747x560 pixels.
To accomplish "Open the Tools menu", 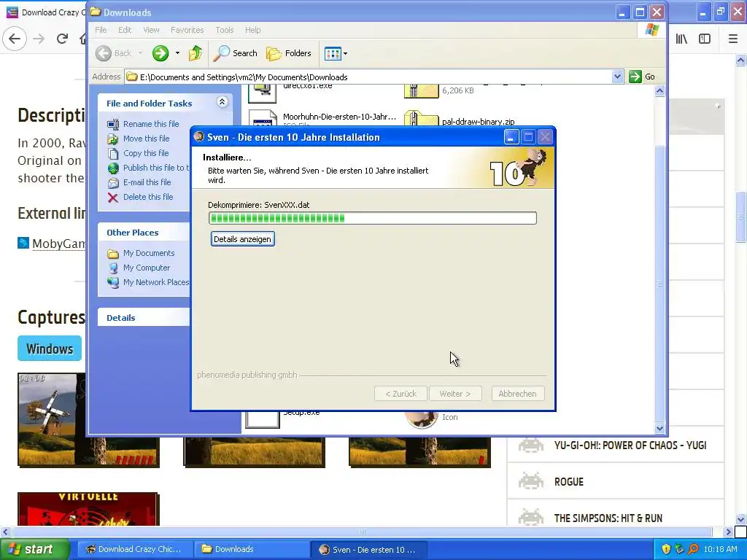I will point(225,30).
